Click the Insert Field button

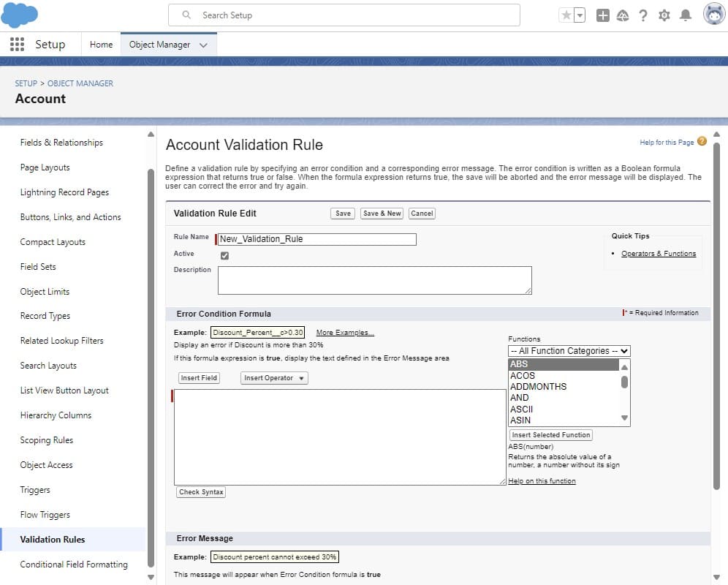(200, 378)
